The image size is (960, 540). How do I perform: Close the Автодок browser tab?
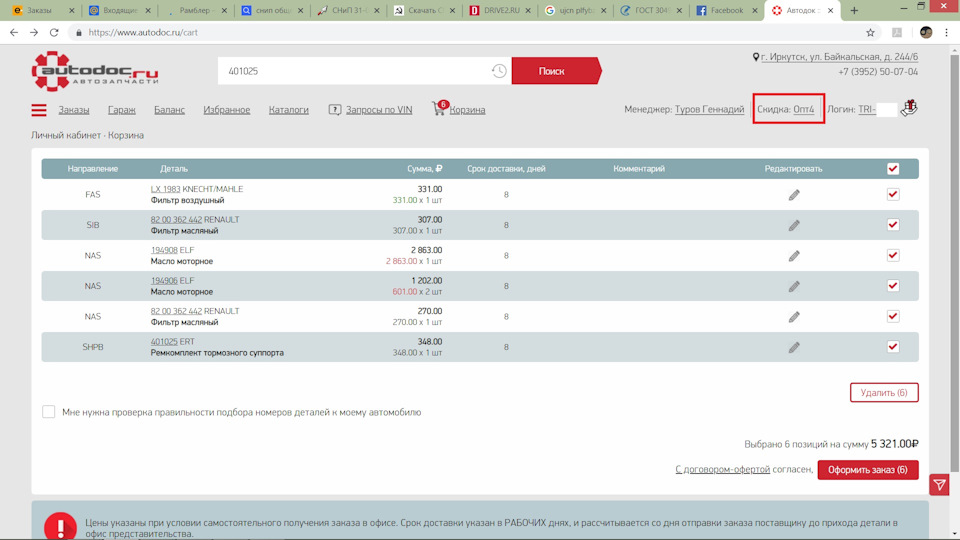pos(830,10)
